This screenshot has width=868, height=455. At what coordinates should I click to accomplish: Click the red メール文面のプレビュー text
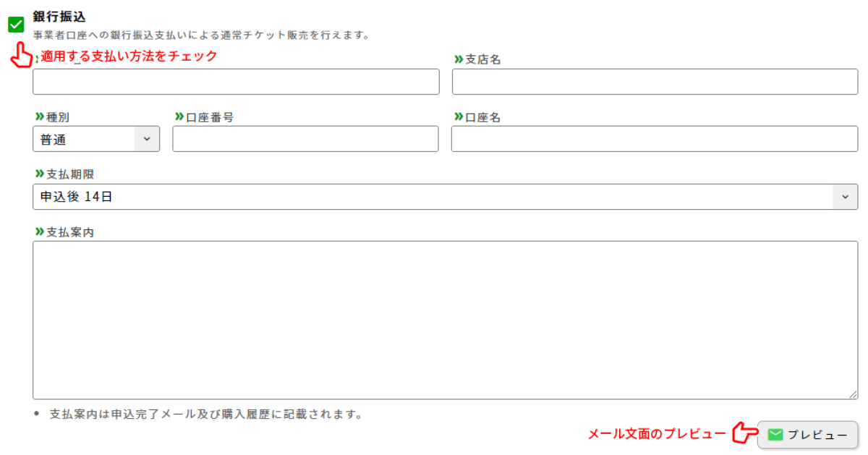[x=656, y=434]
